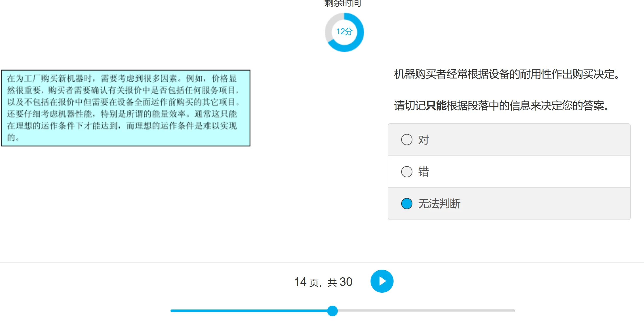The width and height of the screenshot is (644, 321).
Task: Click the question statement about 耐用性
Action: 507,74
